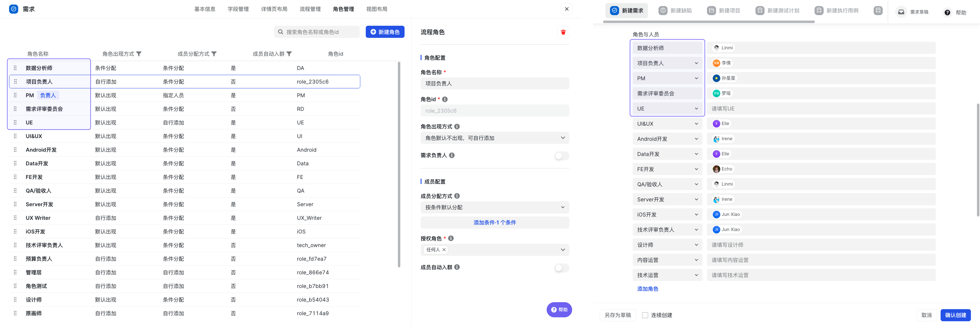The width and height of the screenshot is (980, 327).
Task: Filter by 角色出现方式 column funnel icon
Action: point(139,54)
